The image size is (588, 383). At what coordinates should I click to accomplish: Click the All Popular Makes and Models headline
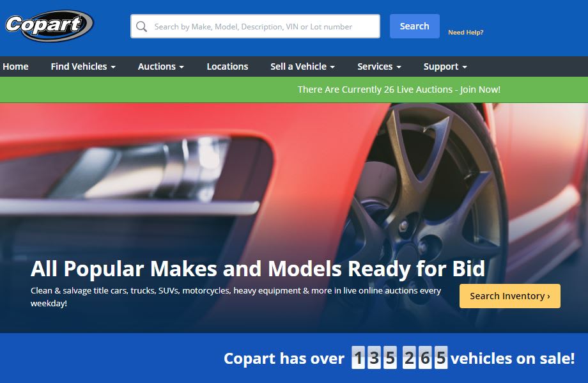point(258,269)
